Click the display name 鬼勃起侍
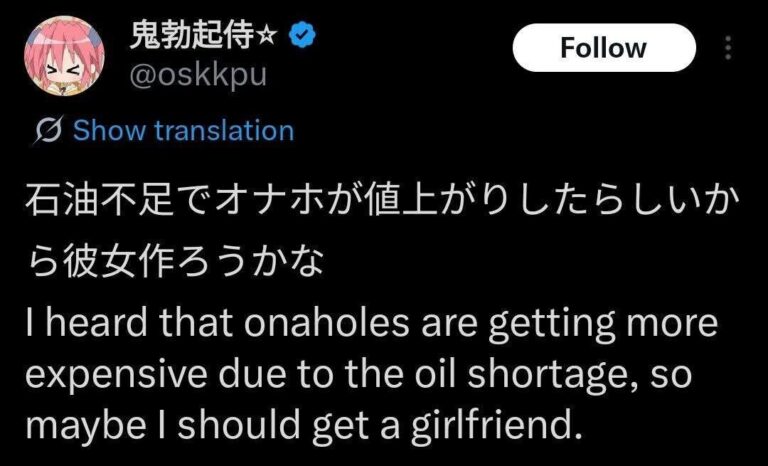 pos(188,38)
